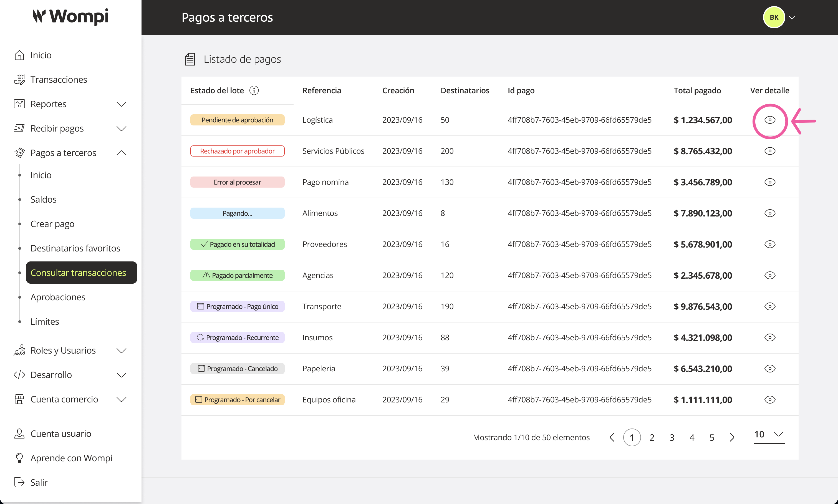Click the info icon beside Estado del lote
The image size is (838, 504).
point(254,91)
